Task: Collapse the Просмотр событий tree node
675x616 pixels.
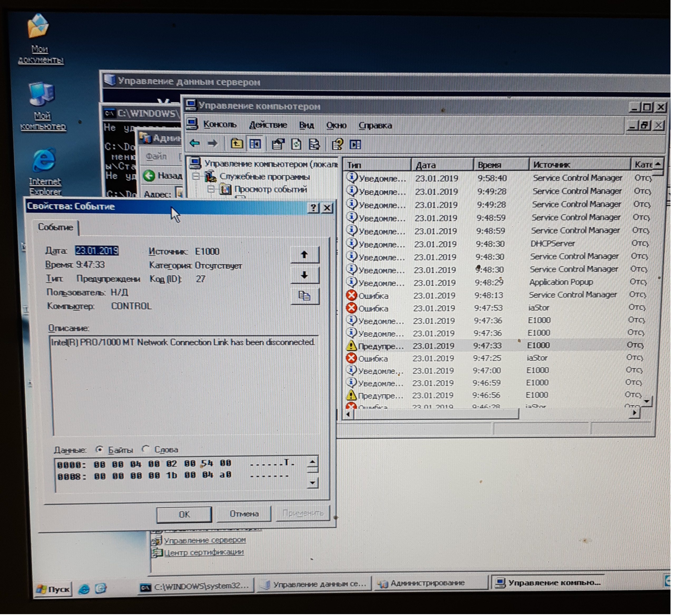Action: click(x=211, y=189)
